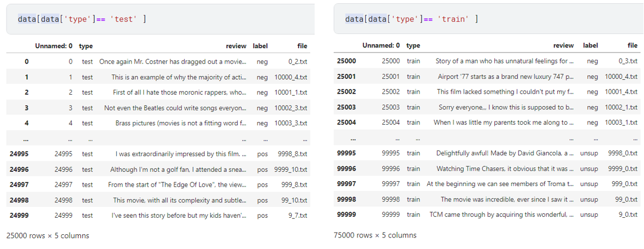
Task: Click file cell '99_10.txt'
Action: (x=294, y=200)
